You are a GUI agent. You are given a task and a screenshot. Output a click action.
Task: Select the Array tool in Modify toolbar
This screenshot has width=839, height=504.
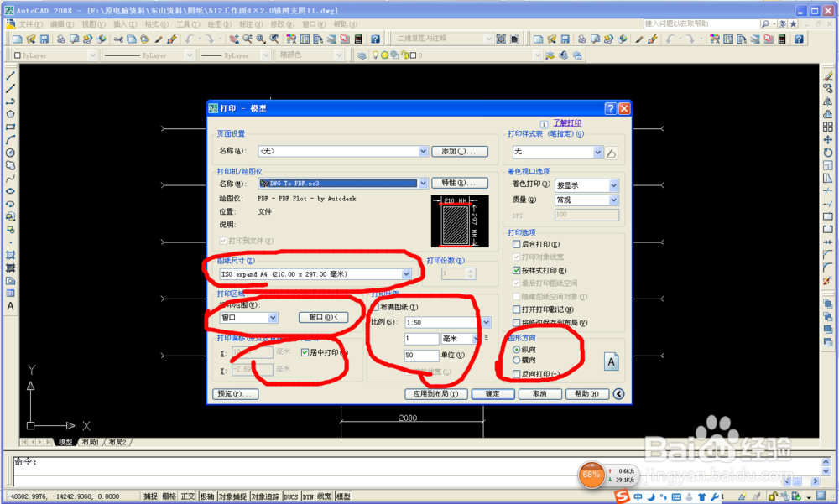coord(828,127)
